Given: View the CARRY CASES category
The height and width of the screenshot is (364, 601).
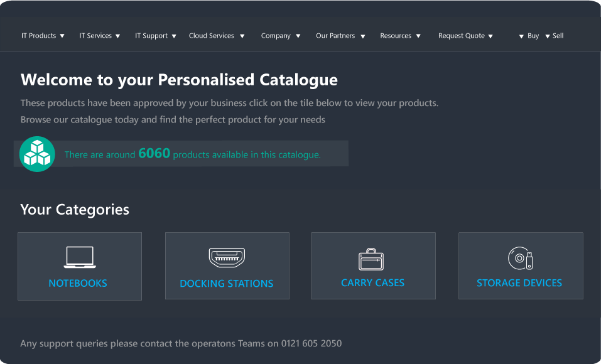Looking at the screenshot, I should [x=372, y=283].
